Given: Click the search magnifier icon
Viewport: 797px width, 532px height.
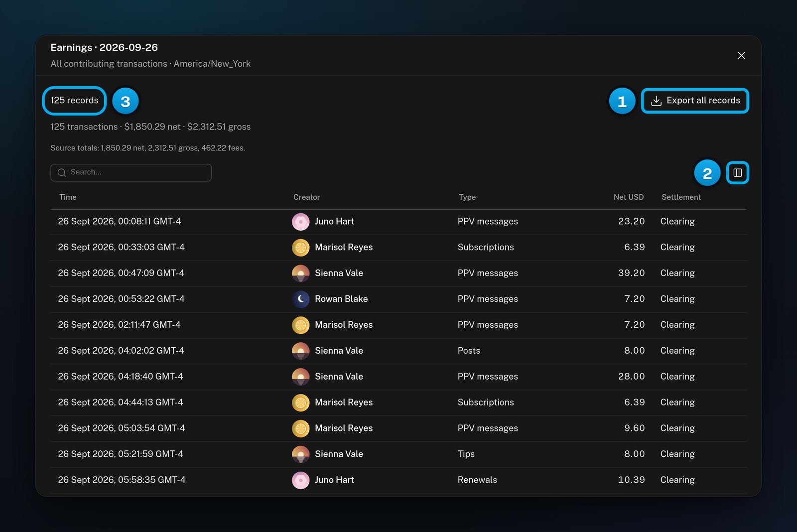Looking at the screenshot, I should (x=62, y=172).
